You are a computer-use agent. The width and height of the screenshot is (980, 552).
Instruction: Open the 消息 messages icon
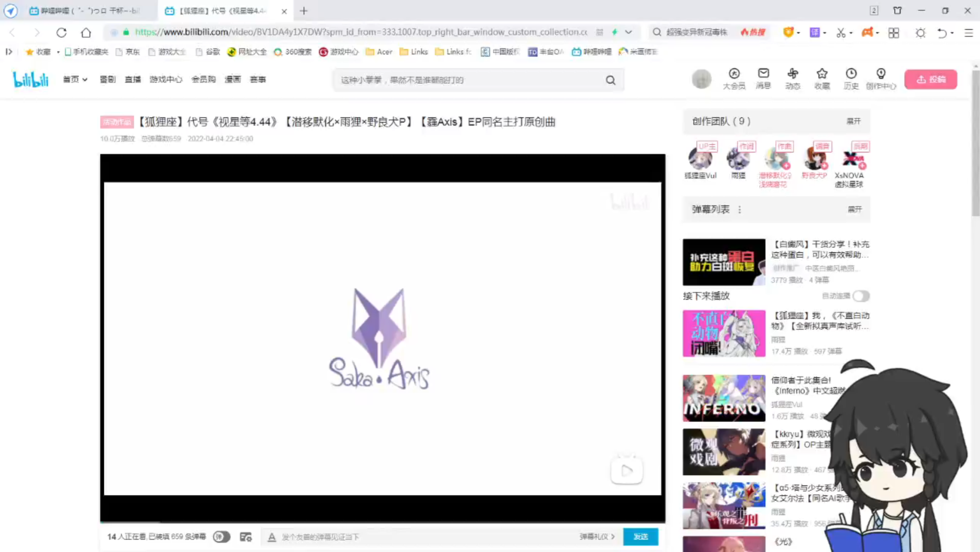(x=763, y=79)
